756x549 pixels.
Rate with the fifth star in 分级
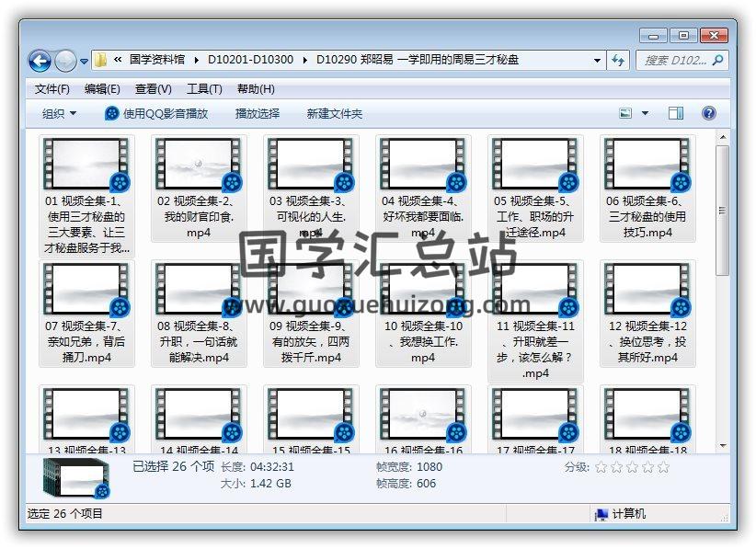point(663,467)
